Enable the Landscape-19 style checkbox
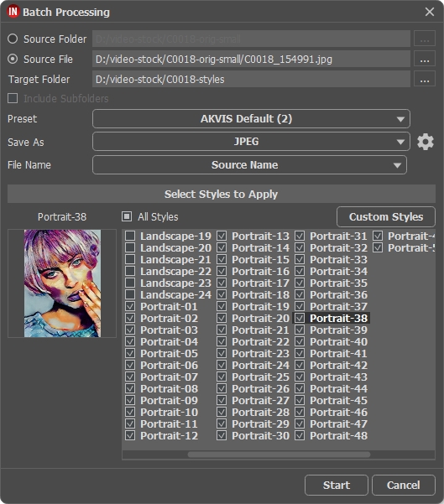The image size is (444, 504). point(130,236)
